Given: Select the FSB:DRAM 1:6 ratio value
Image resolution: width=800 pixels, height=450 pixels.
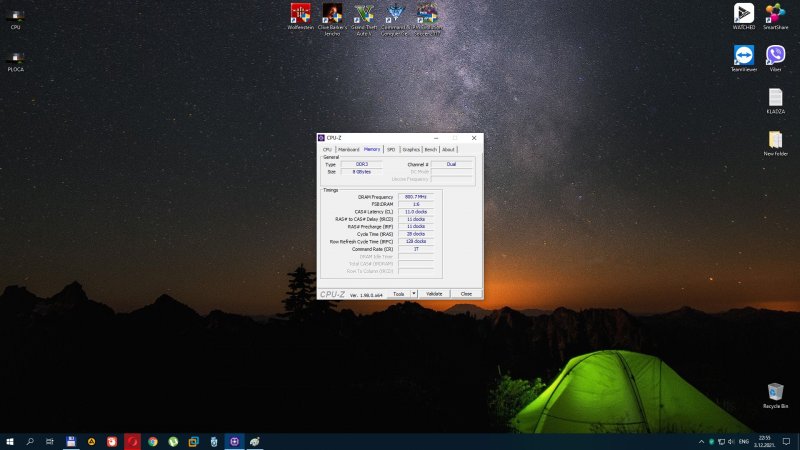Looking at the screenshot, I should tap(416, 204).
